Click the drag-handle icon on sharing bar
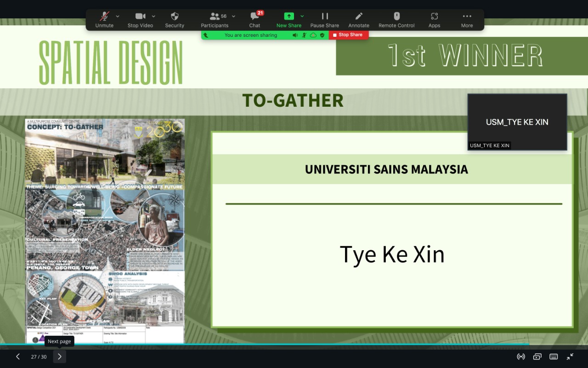The image size is (588, 368). (206, 35)
